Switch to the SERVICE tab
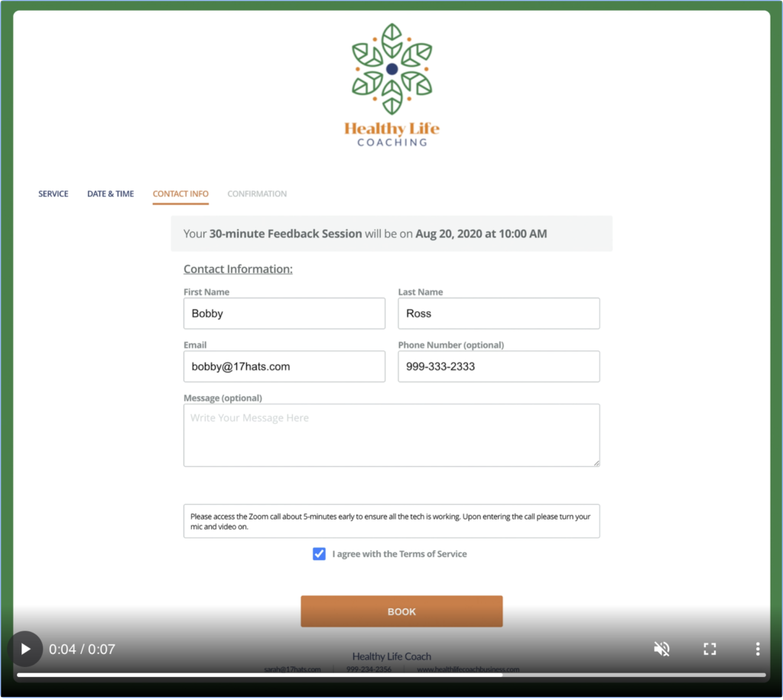The image size is (783, 700). [53, 194]
